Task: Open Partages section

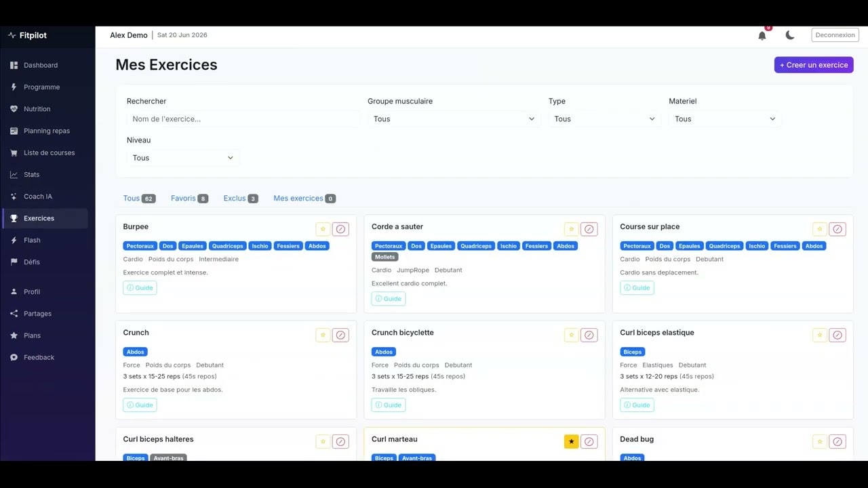Action: 45,314
